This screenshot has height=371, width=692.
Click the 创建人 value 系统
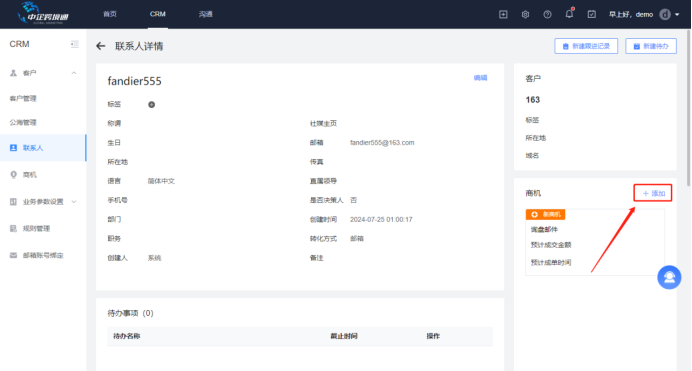coord(154,258)
